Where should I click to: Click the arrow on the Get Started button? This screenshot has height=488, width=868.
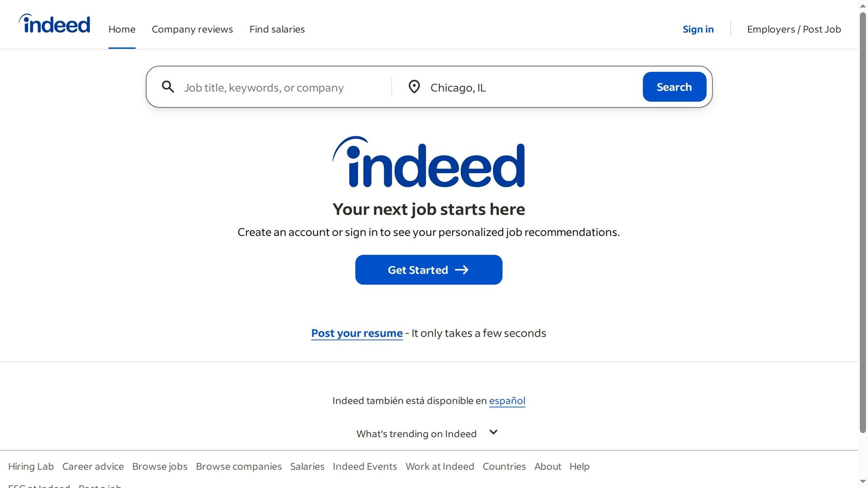tap(462, 270)
